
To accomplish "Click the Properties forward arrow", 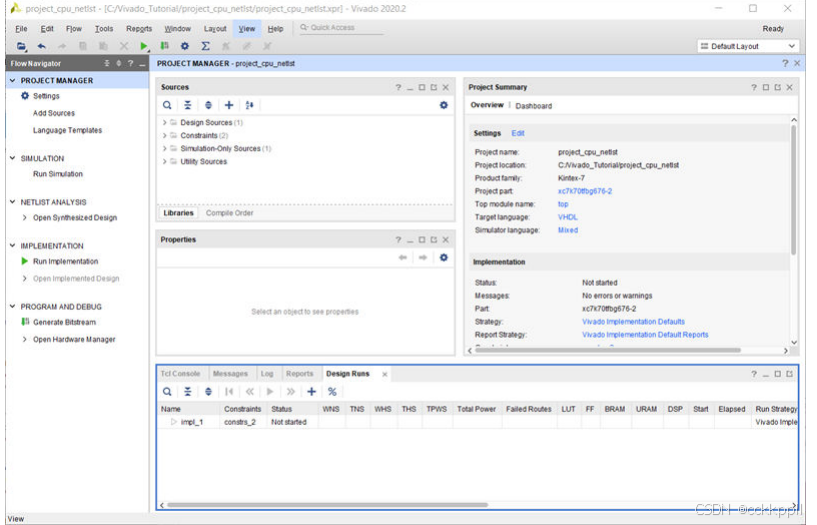I will click(423, 258).
